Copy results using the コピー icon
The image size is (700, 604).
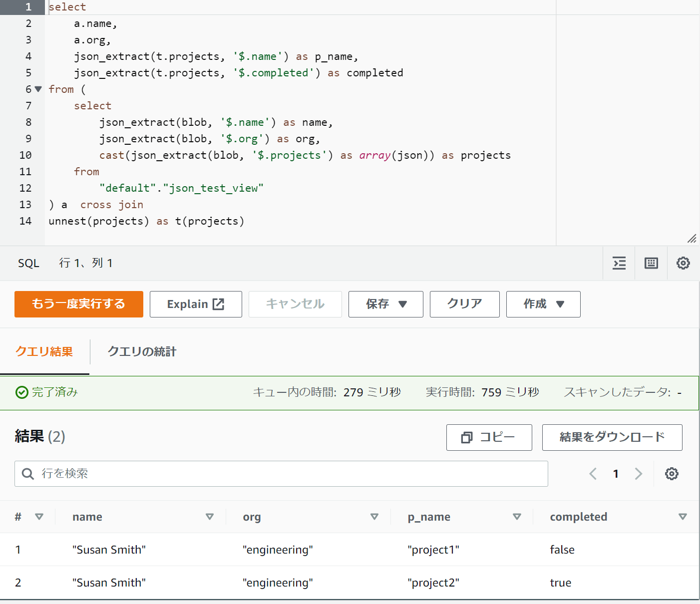pyautogui.click(x=467, y=437)
